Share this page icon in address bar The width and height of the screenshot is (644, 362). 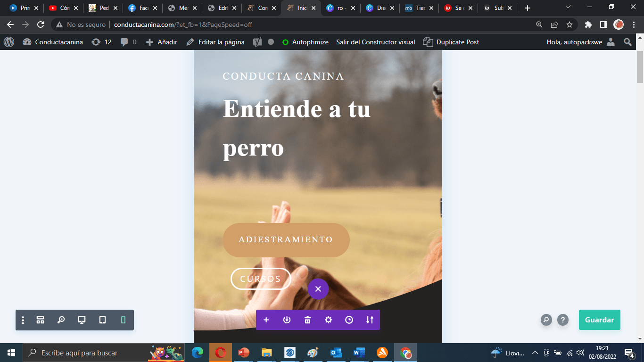coord(554,25)
